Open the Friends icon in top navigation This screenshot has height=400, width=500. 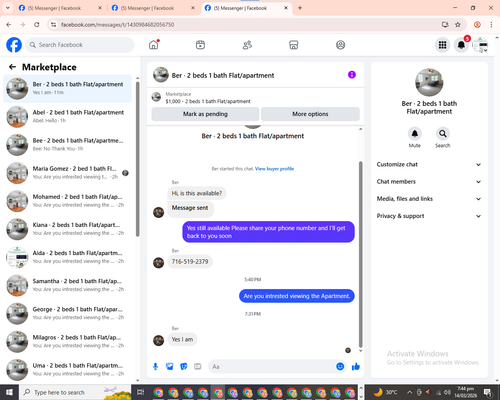click(x=247, y=45)
